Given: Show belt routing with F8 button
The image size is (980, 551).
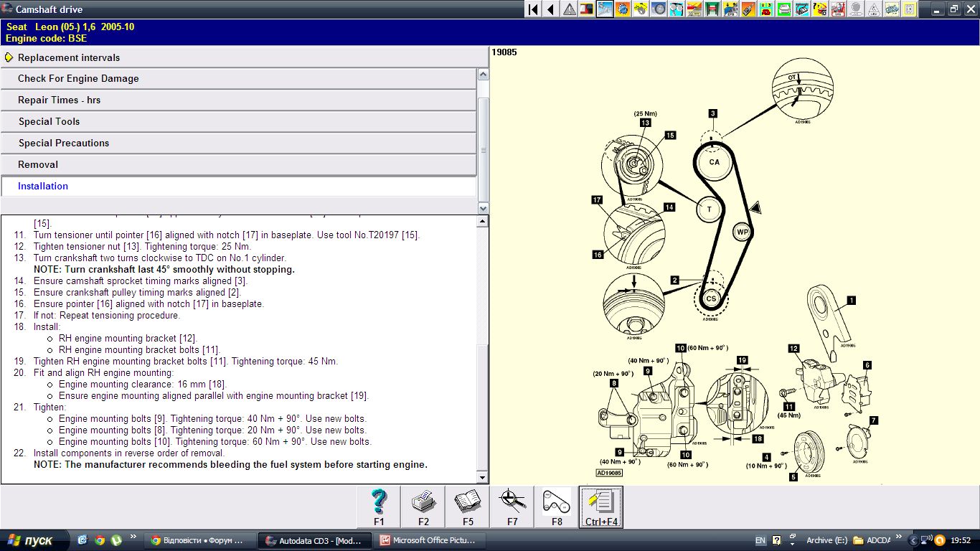Looking at the screenshot, I should pos(557,507).
